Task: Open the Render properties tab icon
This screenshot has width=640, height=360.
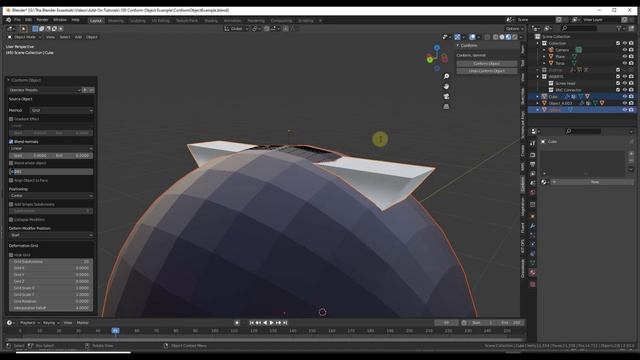Action: 532,155
